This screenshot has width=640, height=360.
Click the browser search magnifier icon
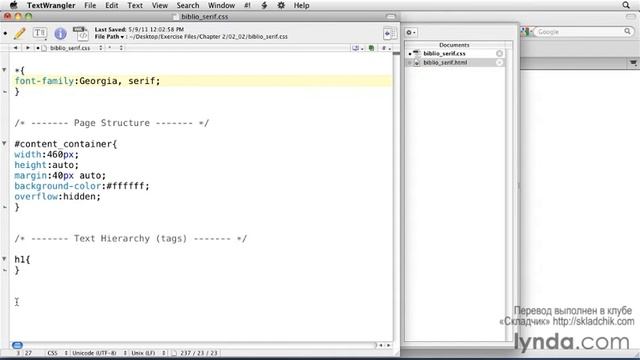(627, 31)
